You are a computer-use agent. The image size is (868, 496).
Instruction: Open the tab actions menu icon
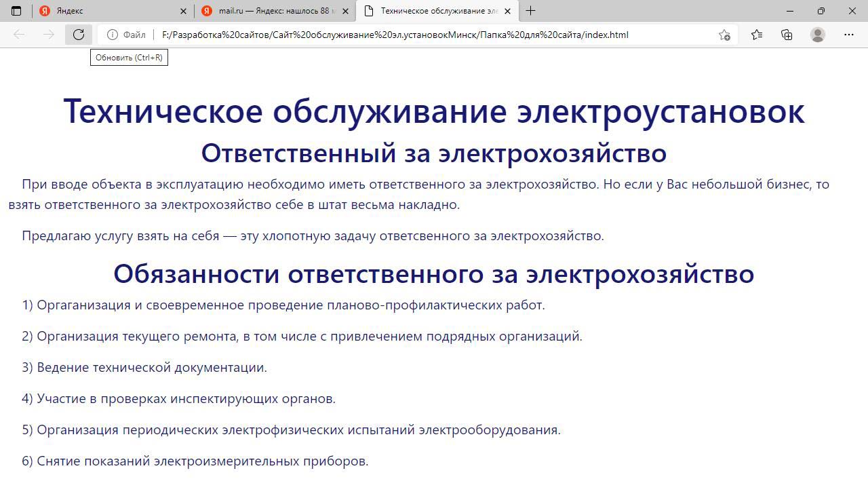click(16, 11)
